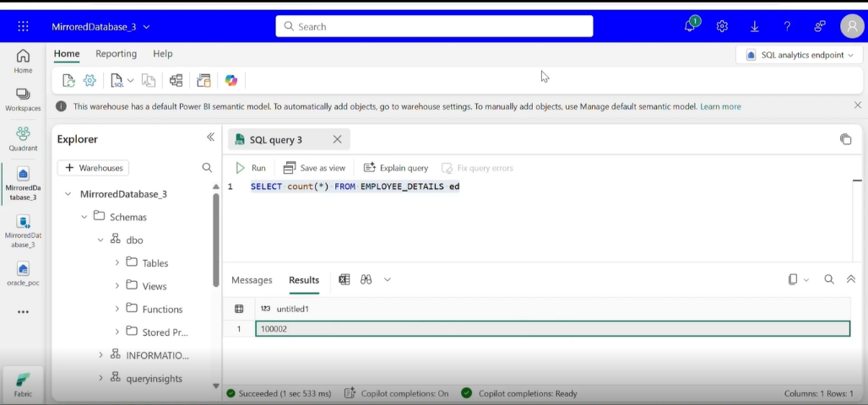Collapse the Schemas folder
The width and height of the screenshot is (868, 405).
point(84,217)
